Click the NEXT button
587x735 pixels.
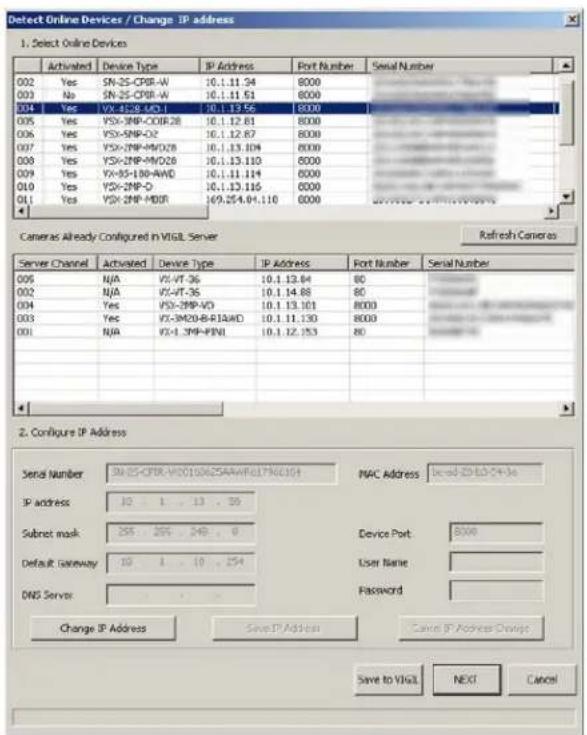[x=466, y=679]
